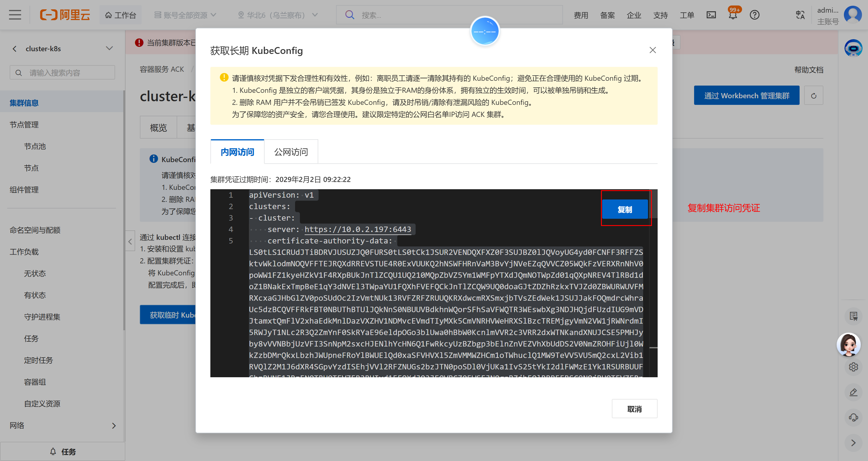The image size is (868, 461).
Task: Open the help question-mark icon
Action: coord(754,15)
